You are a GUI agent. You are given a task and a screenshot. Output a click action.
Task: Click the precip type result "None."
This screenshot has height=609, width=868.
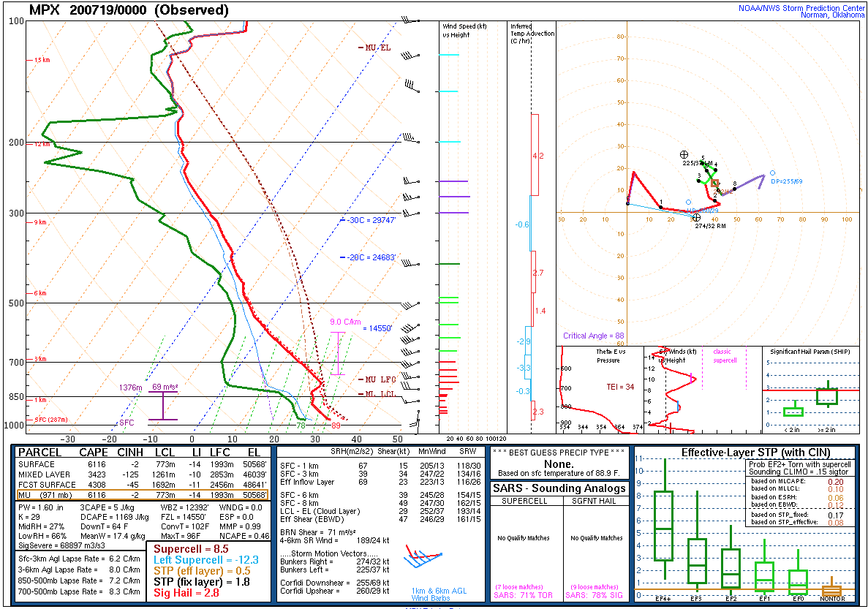[559, 464]
